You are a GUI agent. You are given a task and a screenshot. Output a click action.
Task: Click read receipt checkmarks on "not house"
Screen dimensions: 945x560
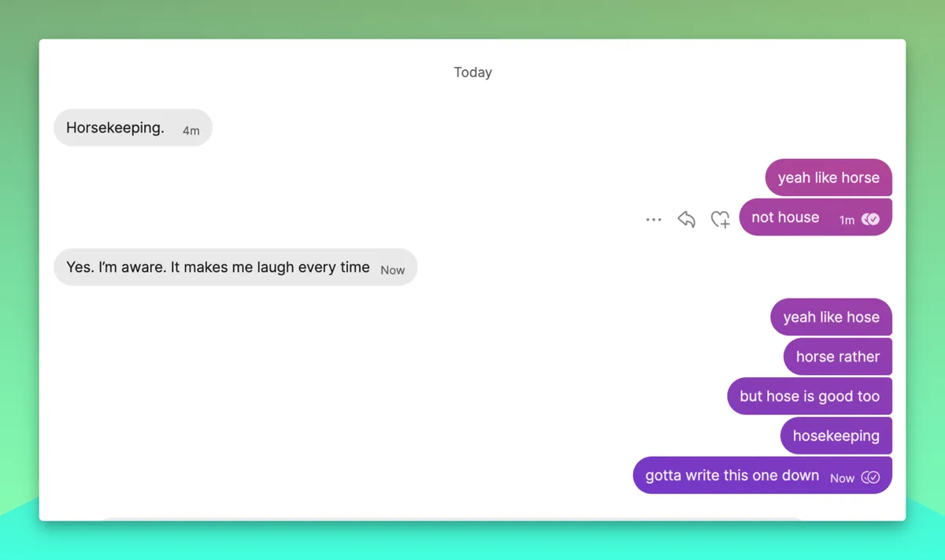(870, 220)
